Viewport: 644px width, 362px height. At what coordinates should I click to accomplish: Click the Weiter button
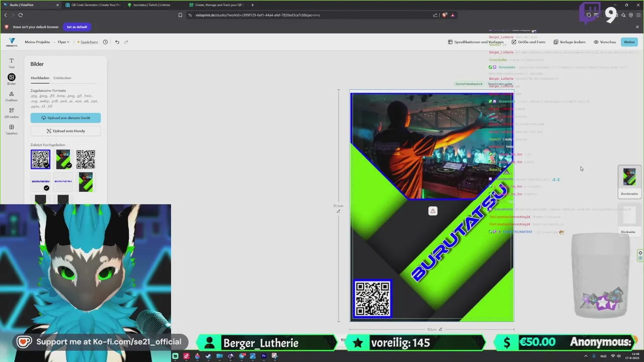point(629,42)
